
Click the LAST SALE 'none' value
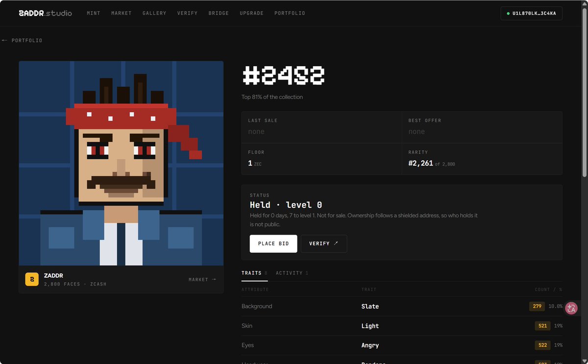click(x=256, y=131)
